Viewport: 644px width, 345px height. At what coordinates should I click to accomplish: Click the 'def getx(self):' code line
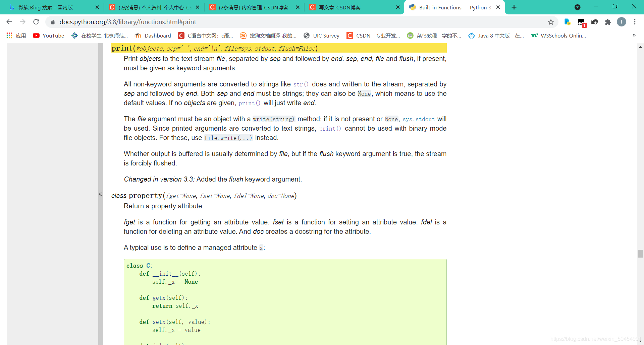tap(163, 298)
